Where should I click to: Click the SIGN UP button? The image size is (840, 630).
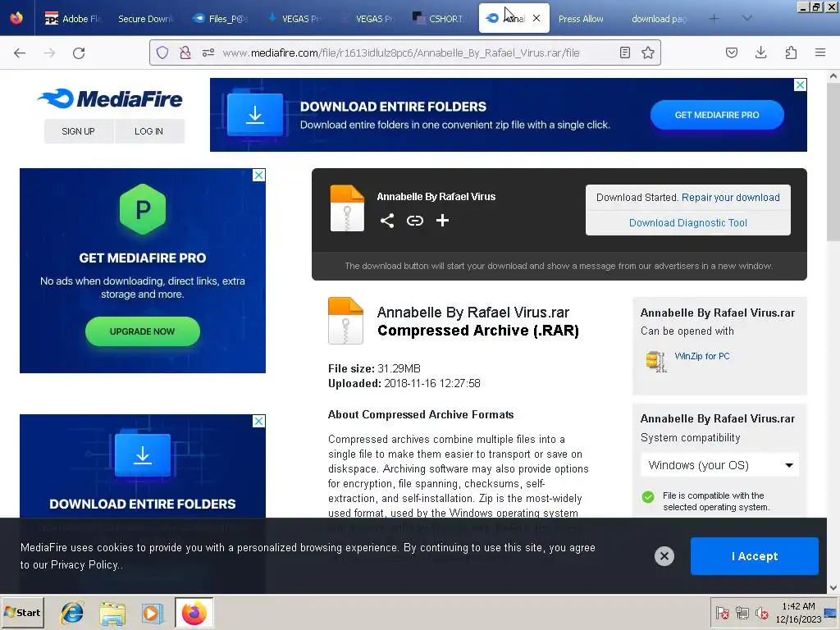78,131
